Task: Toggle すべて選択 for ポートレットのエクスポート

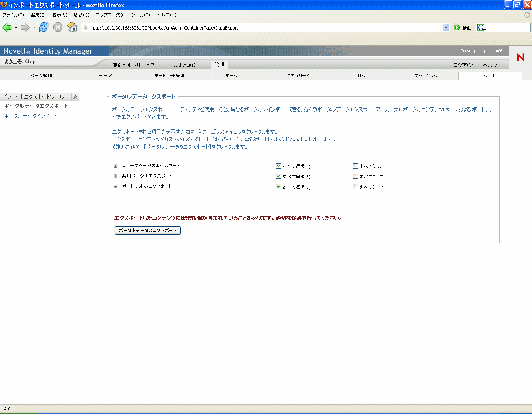Action: (279, 186)
